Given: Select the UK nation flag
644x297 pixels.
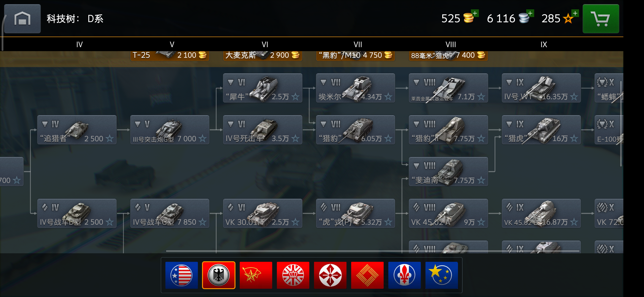Looking at the screenshot, I should click(x=293, y=275).
